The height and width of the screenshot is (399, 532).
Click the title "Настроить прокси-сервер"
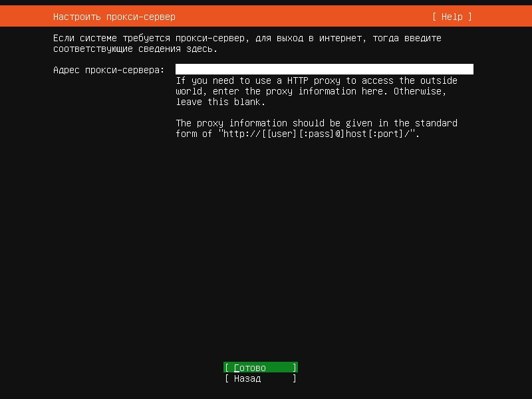point(114,17)
